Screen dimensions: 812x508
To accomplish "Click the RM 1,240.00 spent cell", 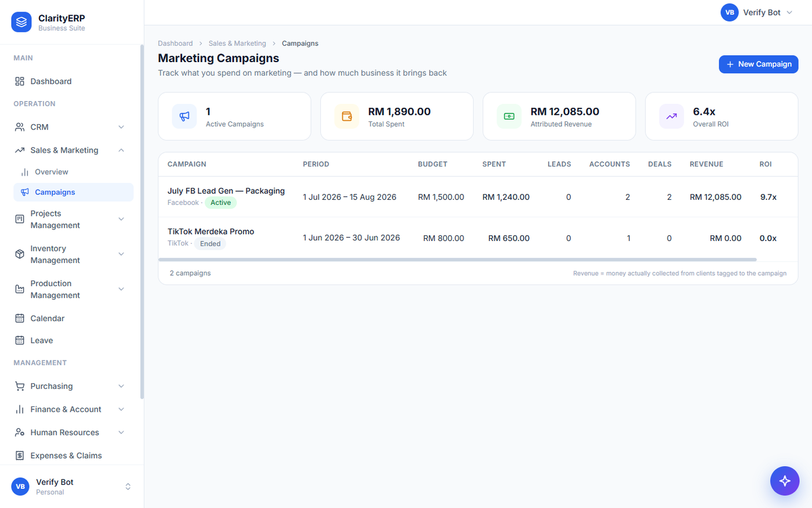I will point(506,197).
